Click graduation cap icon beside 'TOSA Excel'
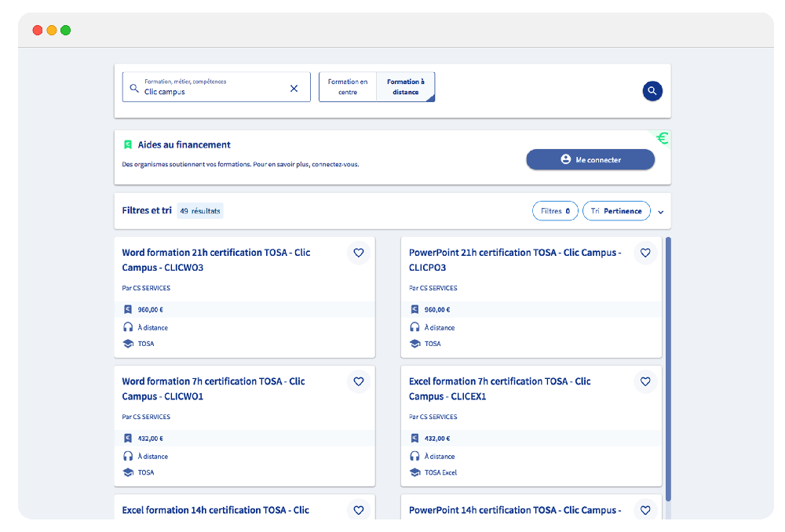The image size is (785, 532). (x=415, y=472)
